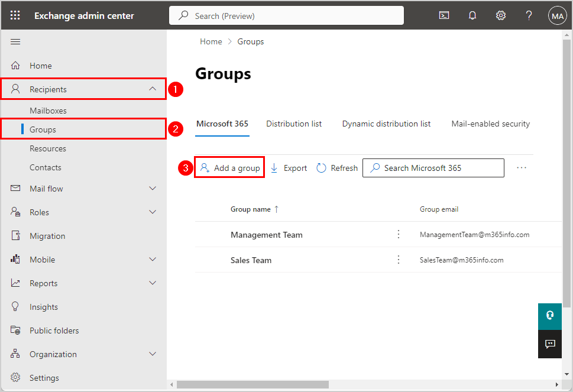Refresh the groups list
This screenshot has width=573, height=392.
pos(336,167)
